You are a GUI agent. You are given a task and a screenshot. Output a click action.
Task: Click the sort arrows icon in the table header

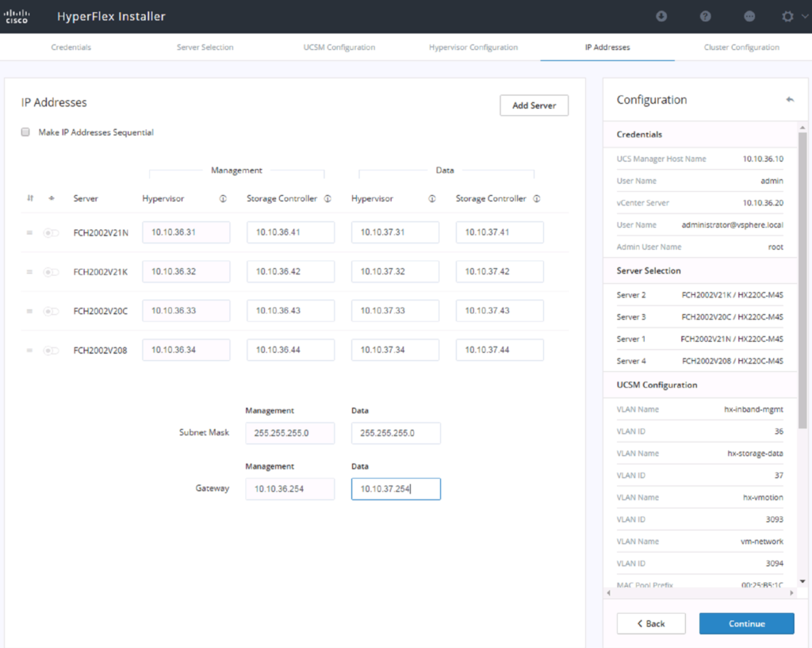(x=30, y=198)
